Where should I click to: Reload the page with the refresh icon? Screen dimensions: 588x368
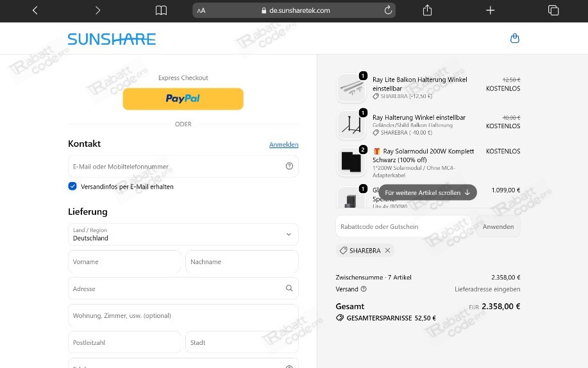tap(388, 10)
